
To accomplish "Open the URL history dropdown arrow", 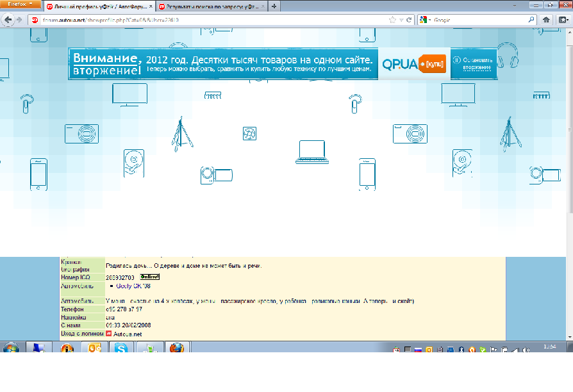I will 401,20.
